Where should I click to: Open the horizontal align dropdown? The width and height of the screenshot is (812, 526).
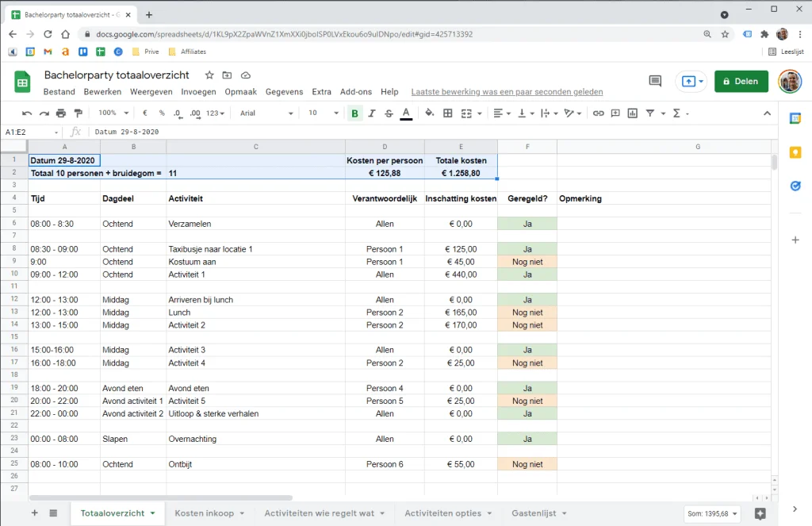(502, 113)
